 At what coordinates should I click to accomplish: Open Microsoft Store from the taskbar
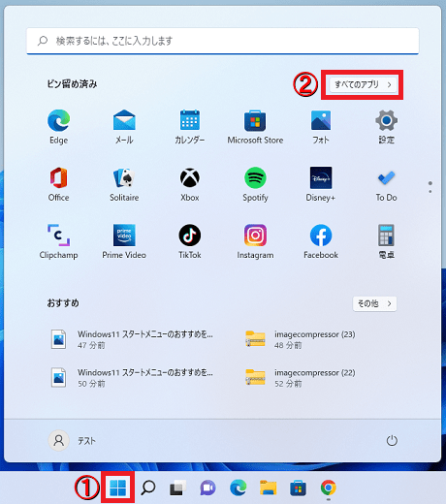click(298, 488)
